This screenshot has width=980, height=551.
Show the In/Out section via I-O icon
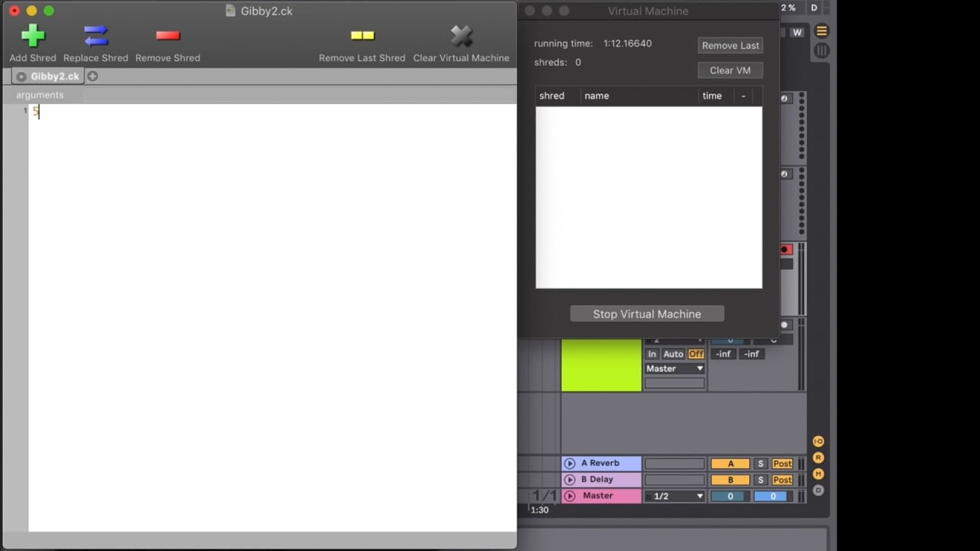pyautogui.click(x=818, y=442)
